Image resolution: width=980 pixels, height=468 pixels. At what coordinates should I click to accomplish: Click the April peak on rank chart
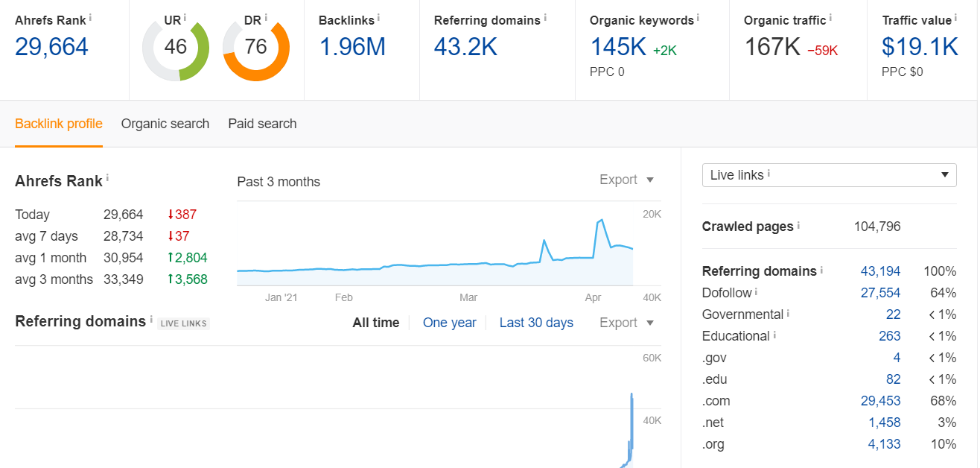click(x=600, y=221)
